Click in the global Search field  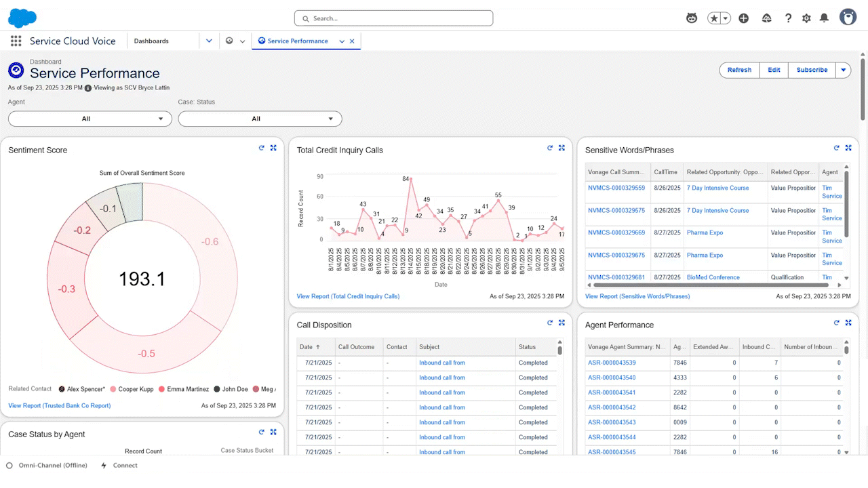pos(393,18)
